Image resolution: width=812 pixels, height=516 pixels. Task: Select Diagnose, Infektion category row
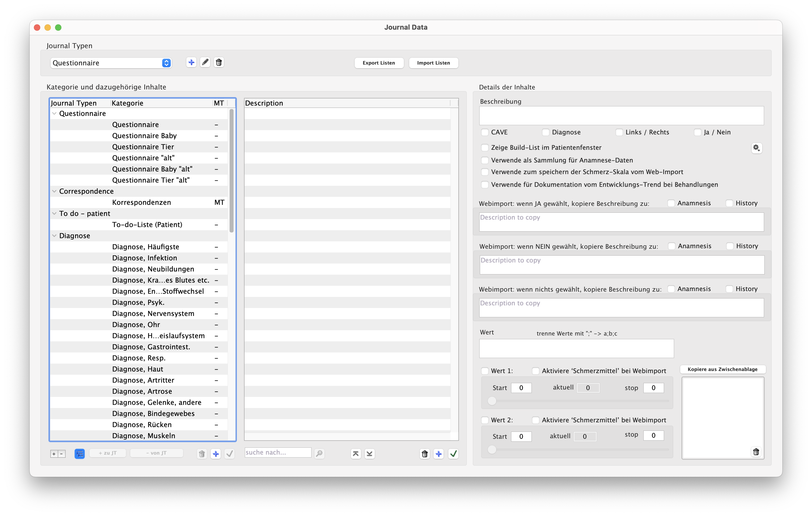145,258
